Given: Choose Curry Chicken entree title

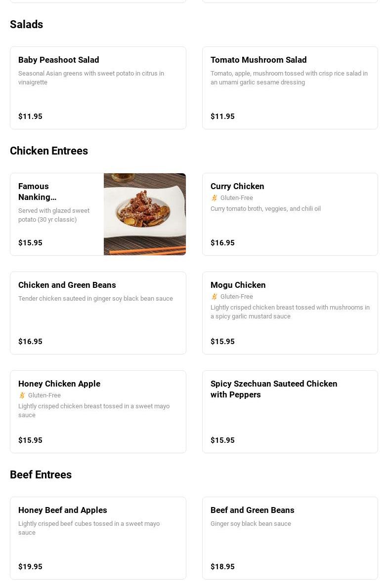Looking at the screenshot, I should (x=237, y=186).
